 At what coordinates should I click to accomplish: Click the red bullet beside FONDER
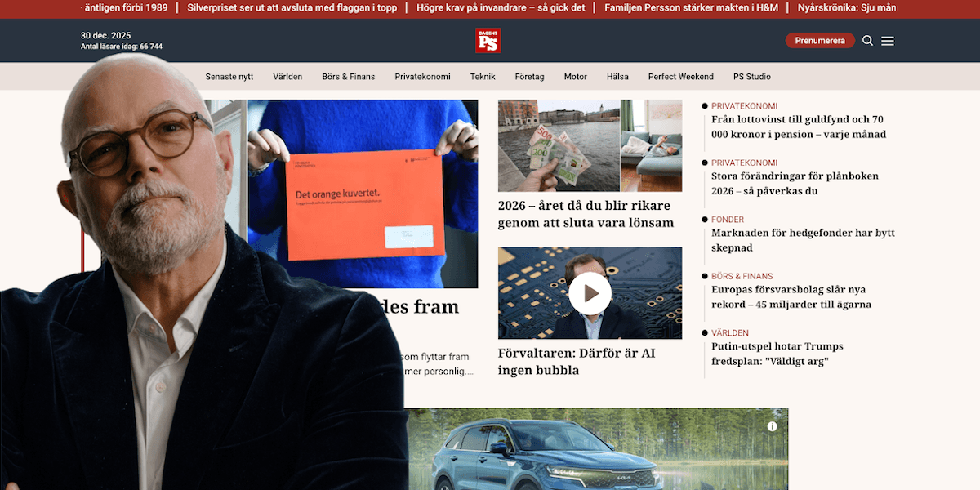(705, 219)
